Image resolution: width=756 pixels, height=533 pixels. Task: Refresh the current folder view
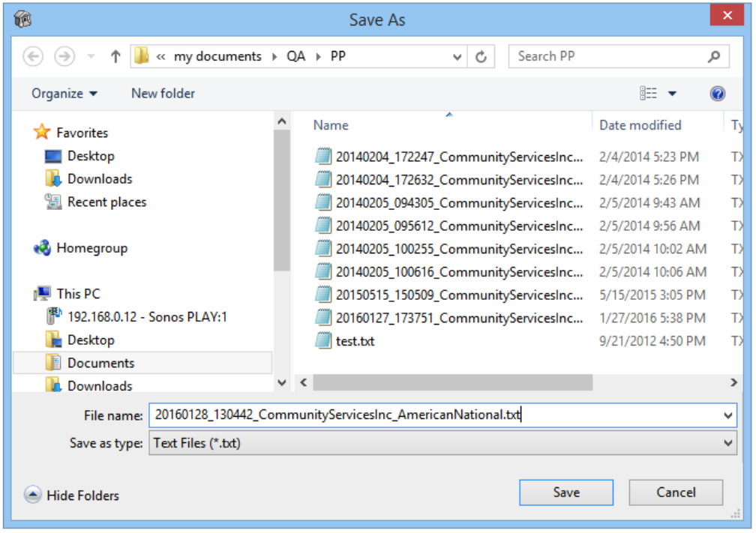[x=481, y=56]
